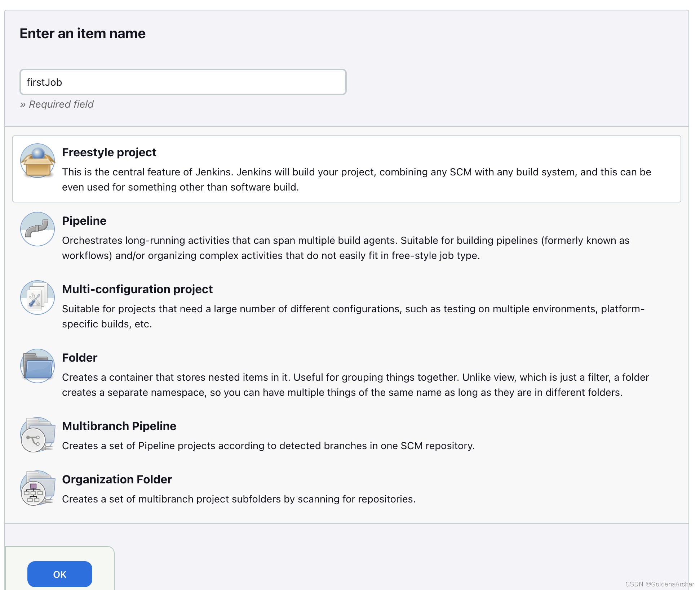Click the Folder description about nested items
700x590 pixels.
click(x=355, y=385)
